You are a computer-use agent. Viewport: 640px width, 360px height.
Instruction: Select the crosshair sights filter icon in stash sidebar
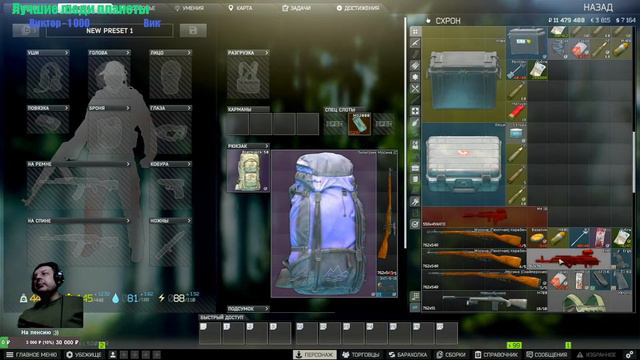(415, 111)
